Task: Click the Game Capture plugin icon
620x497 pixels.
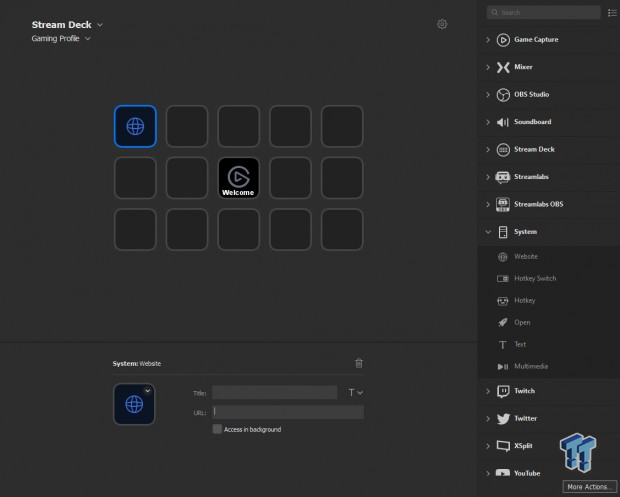Action: pos(503,40)
